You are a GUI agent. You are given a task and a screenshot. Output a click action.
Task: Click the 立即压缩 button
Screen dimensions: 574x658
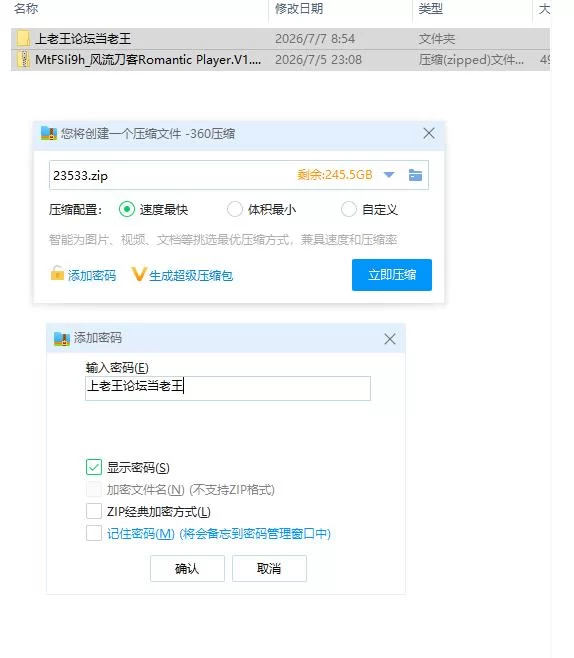tap(391, 275)
